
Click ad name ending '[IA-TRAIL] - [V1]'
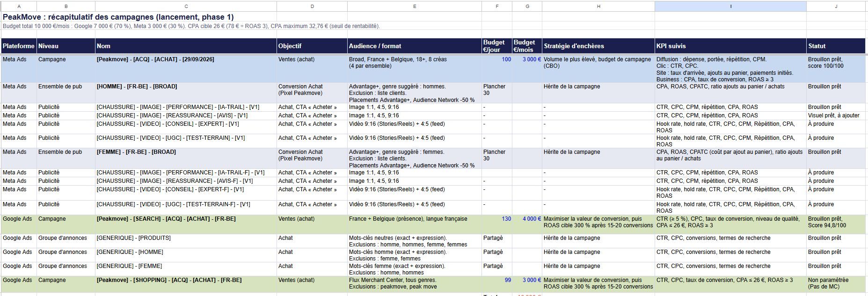click(178, 107)
